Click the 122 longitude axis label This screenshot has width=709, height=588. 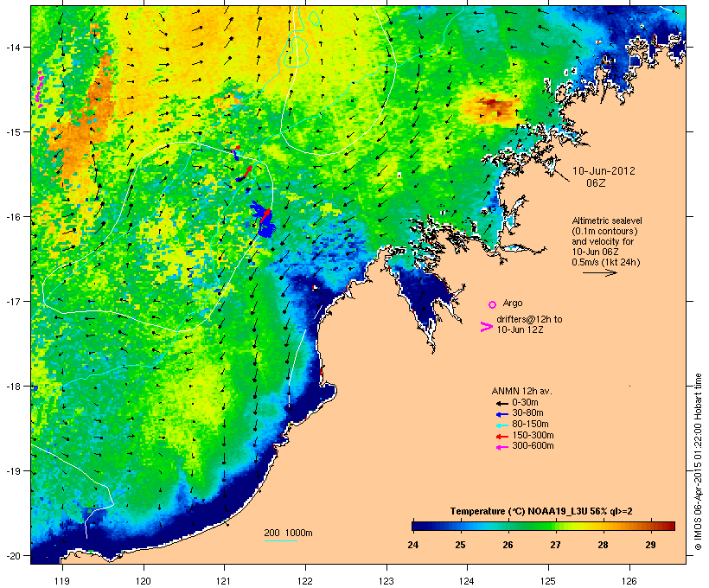(305, 581)
